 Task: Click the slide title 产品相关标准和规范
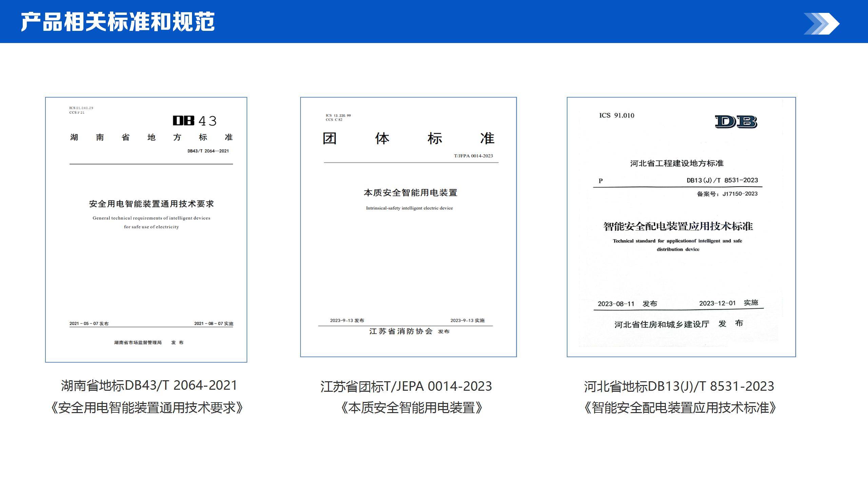click(118, 22)
